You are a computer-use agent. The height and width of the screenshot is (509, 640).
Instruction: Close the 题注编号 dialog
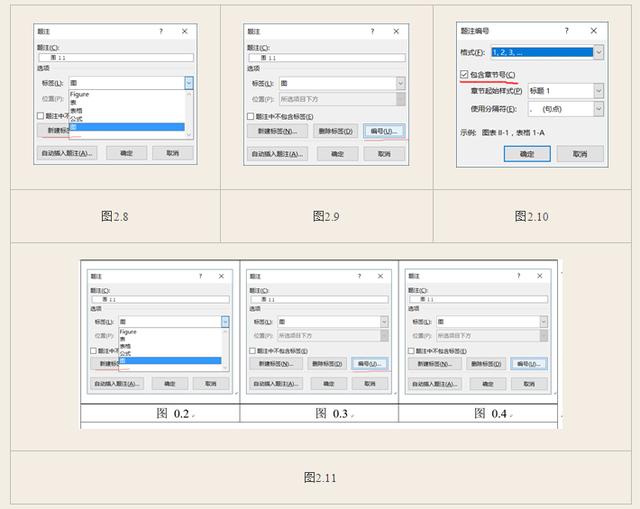[593, 31]
